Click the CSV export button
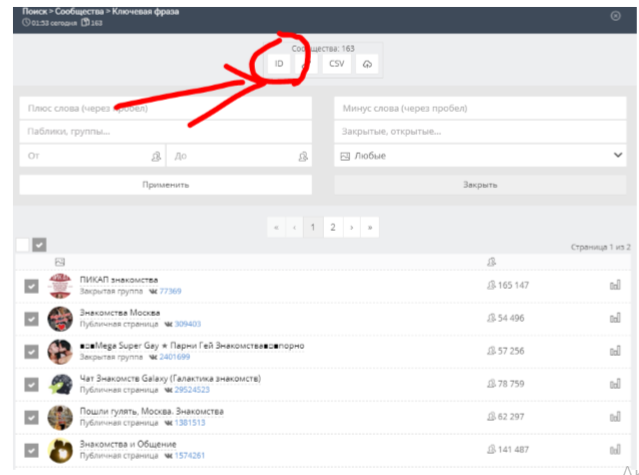This screenshot has width=639, height=475. [337, 63]
